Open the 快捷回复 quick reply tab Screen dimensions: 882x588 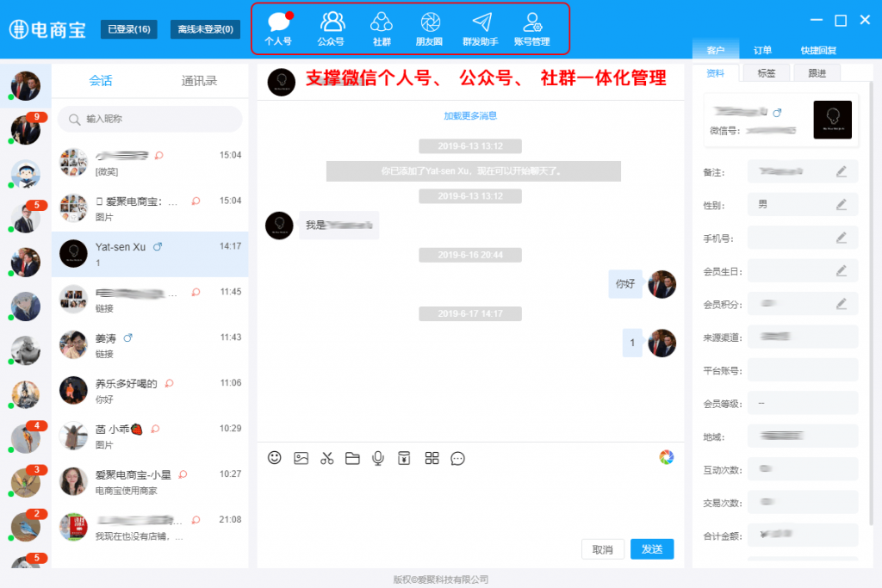[818, 50]
